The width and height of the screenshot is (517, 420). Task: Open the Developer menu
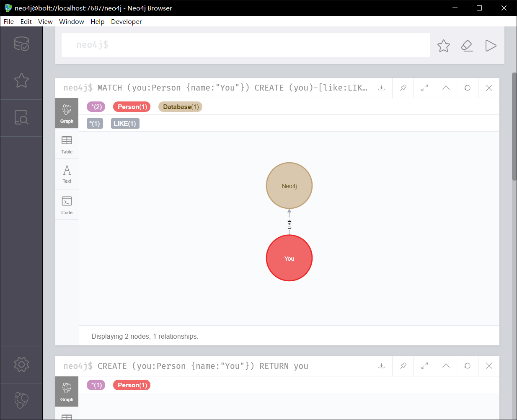(127, 21)
